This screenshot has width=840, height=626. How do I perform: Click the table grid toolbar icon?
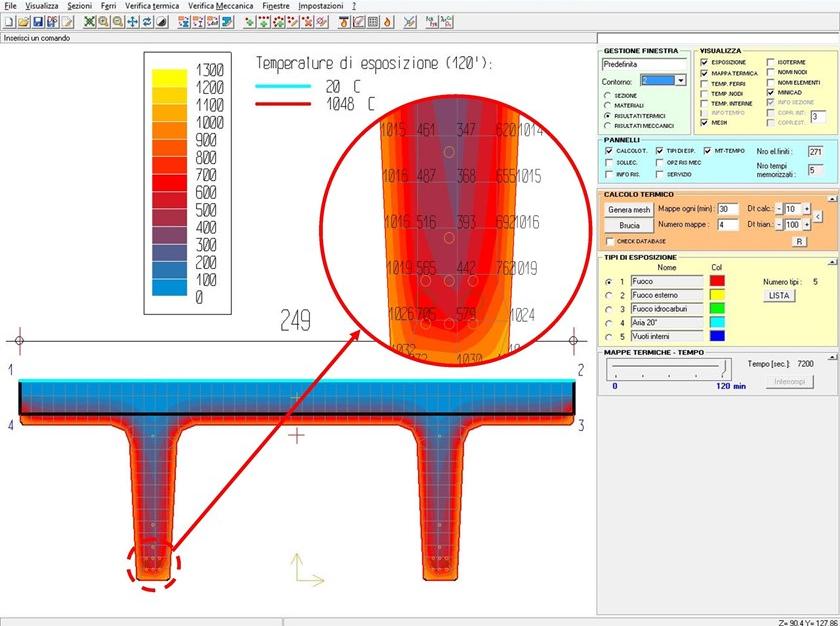373,21
